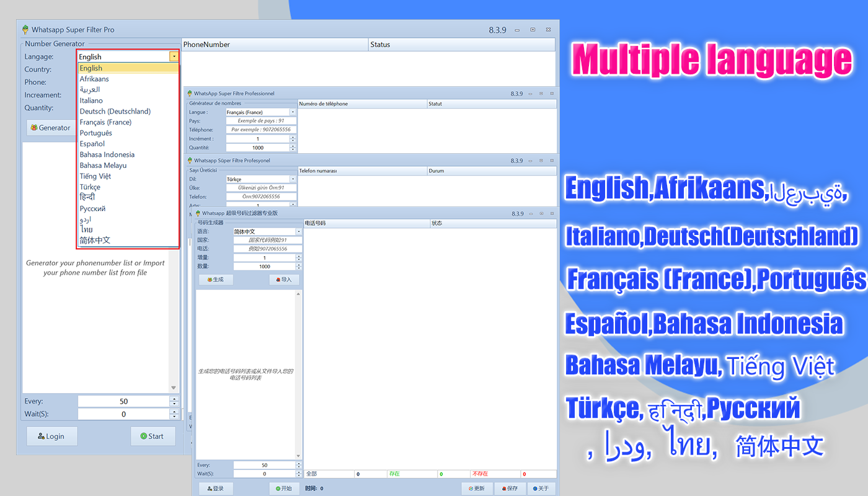Screen dimensions: 868x496
Task: Choose Русский in the language list
Action: (128, 208)
